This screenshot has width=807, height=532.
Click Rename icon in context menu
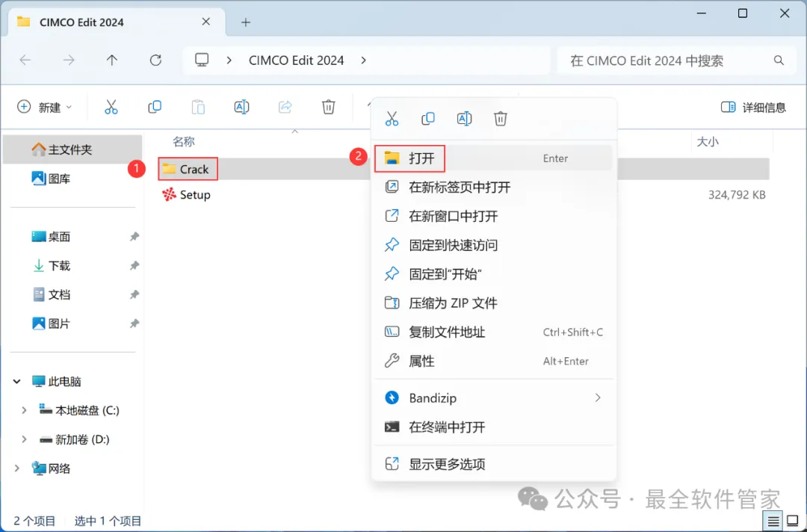point(464,119)
